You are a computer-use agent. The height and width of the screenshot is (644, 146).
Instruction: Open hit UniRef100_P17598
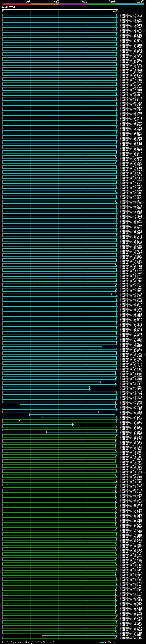point(131,25)
